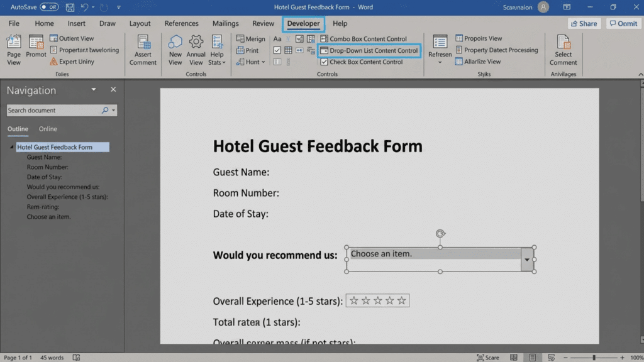
Task: Switch to the Developer tab
Action: tap(303, 23)
